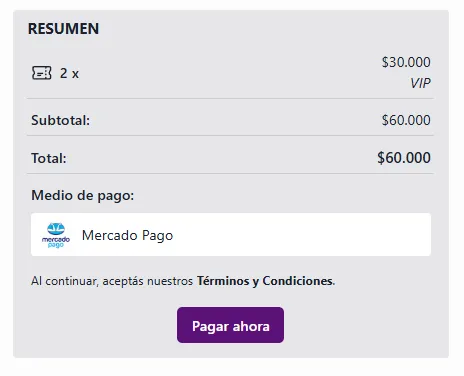Click the word ahora on purple button

(251, 326)
